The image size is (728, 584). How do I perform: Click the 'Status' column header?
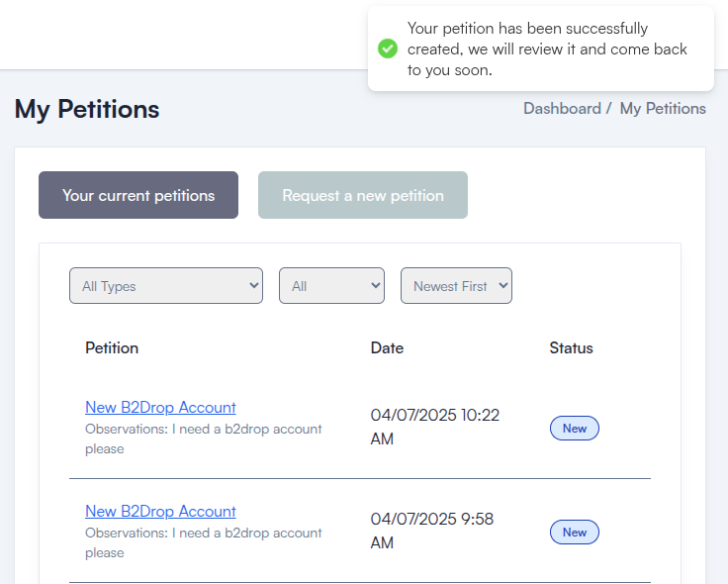[x=571, y=348]
